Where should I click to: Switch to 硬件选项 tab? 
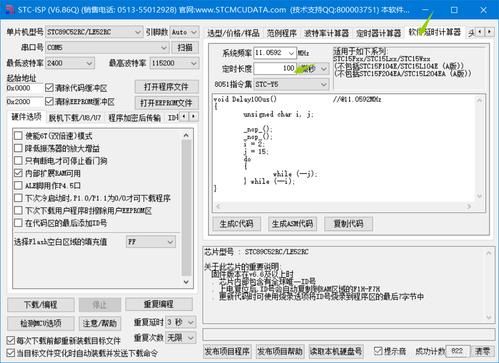tap(26, 117)
